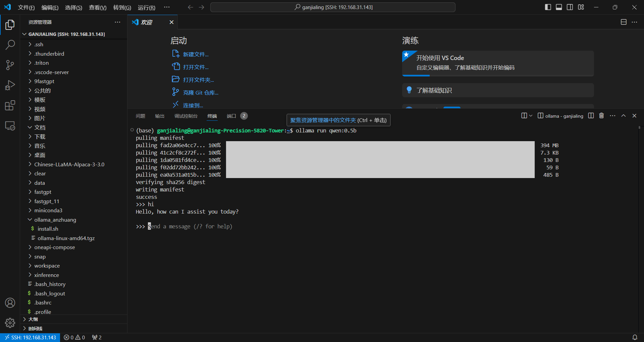
Task: Kill the terminal with trash icon
Action: (601, 116)
